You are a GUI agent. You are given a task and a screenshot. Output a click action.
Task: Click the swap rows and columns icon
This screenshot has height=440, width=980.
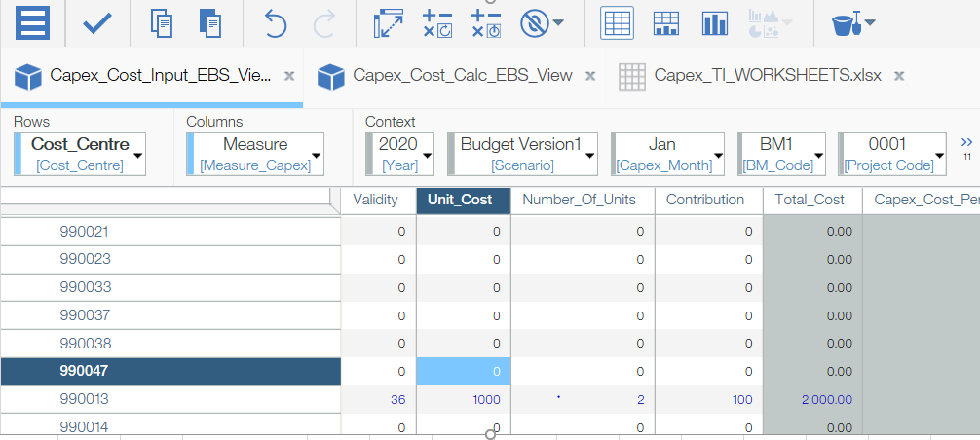coord(389,23)
